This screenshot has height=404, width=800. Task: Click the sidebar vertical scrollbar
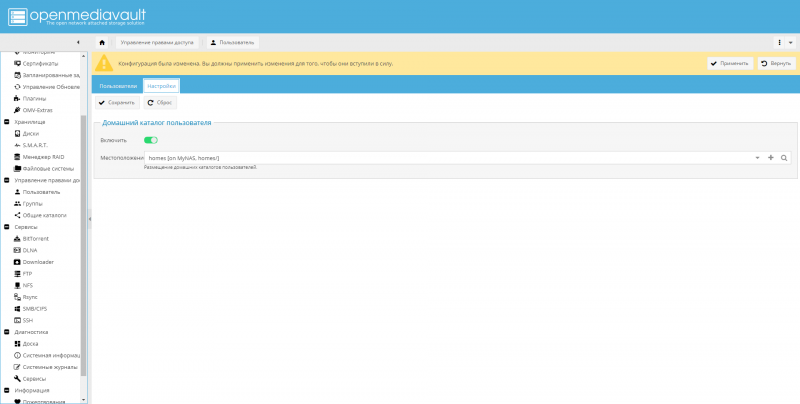84,245
